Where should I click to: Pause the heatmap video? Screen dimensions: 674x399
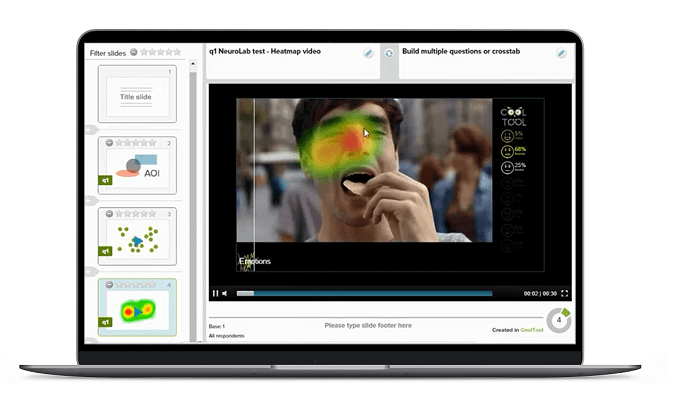[215, 293]
